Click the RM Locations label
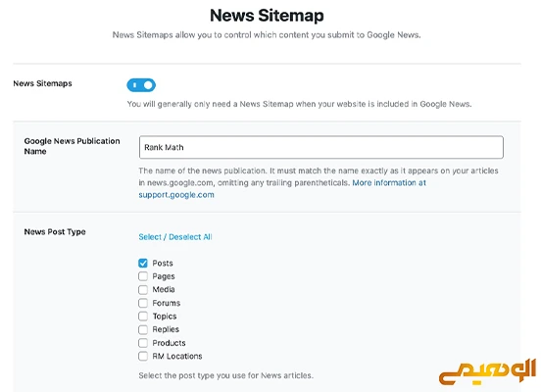541x392 pixels. 177,356
